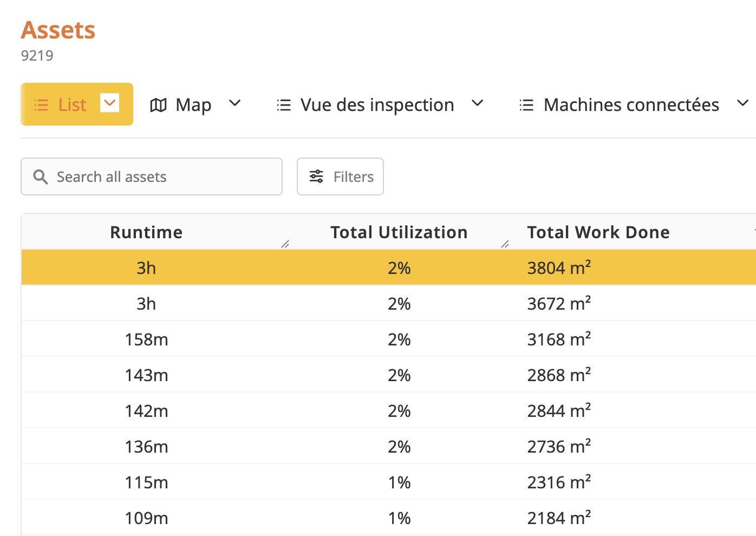Click the List view icon
Viewport: 756px width, 536px height.
[41, 104]
